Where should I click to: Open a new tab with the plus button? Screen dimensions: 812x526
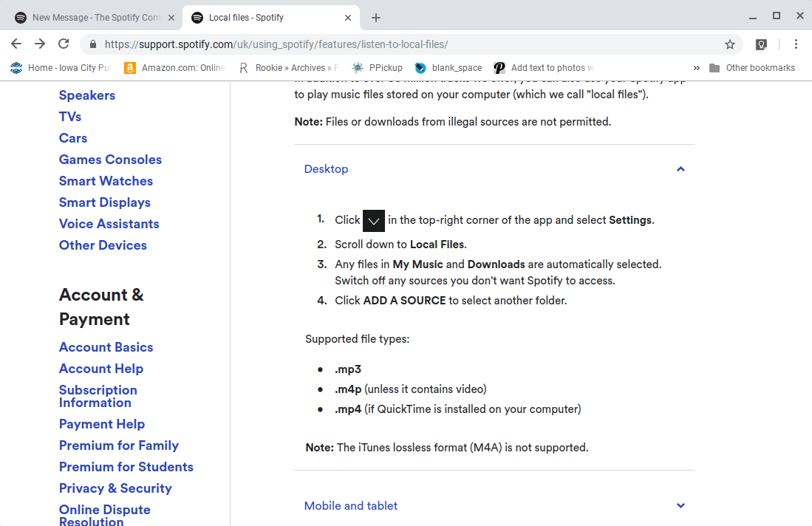point(376,18)
